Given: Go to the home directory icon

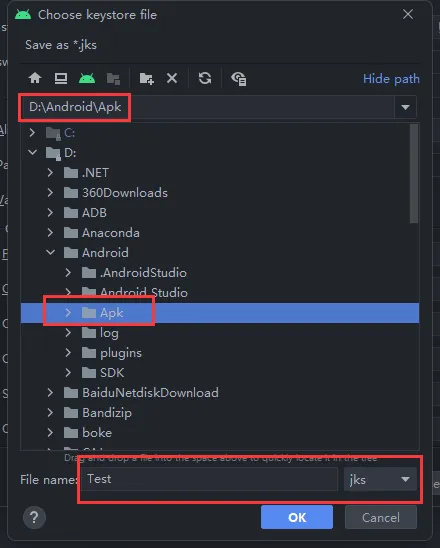Looking at the screenshot, I should click(x=35, y=78).
